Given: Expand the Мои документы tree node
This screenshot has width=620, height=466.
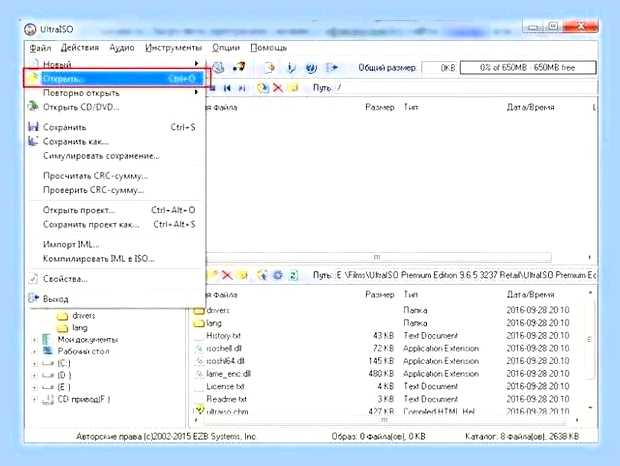Looking at the screenshot, I should pos(34,340).
